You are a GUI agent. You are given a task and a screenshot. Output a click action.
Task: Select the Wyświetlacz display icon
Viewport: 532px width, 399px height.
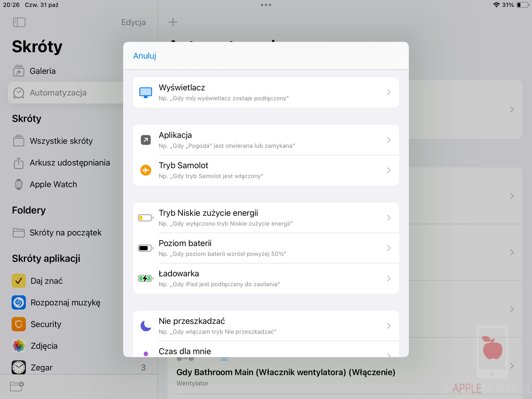146,93
